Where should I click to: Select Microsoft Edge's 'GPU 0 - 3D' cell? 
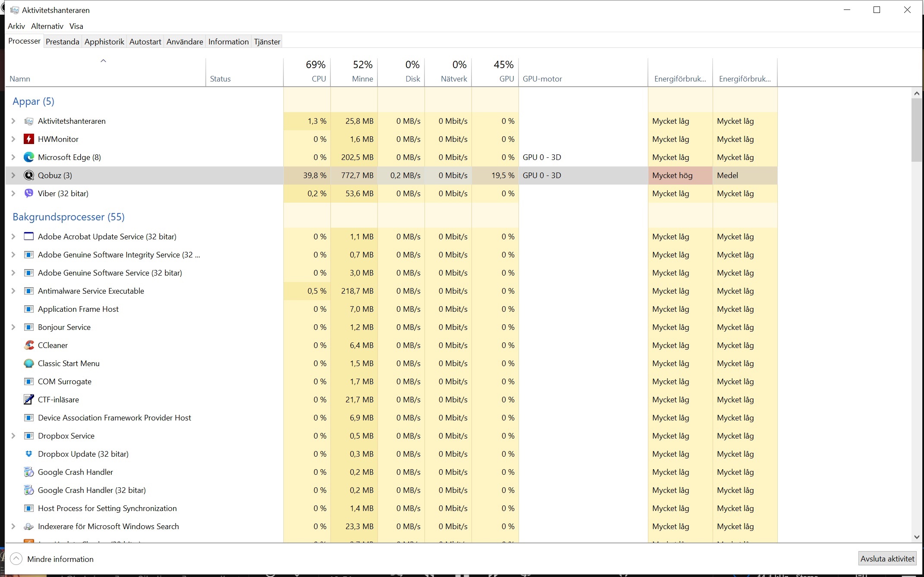pyautogui.click(x=583, y=157)
